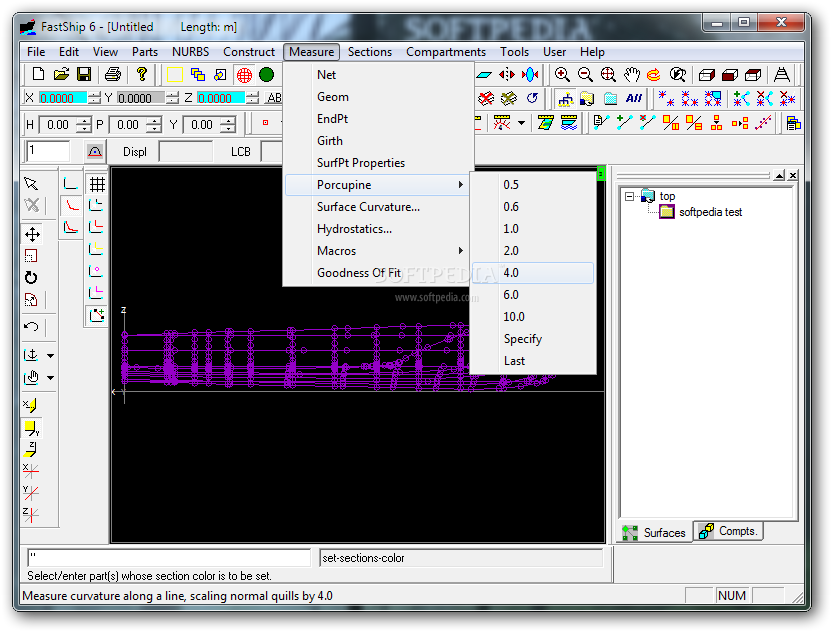Choose Last in Porcupine submenu

click(x=533, y=361)
